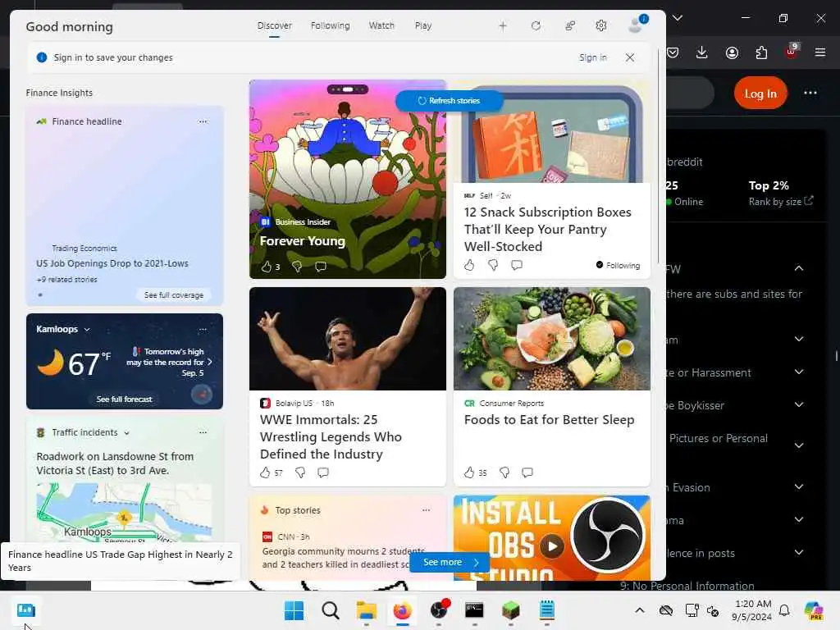This screenshot has width=840, height=630.
Task: Dislike the 12 Snack Subscription Boxes article
Action: [493, 265]
